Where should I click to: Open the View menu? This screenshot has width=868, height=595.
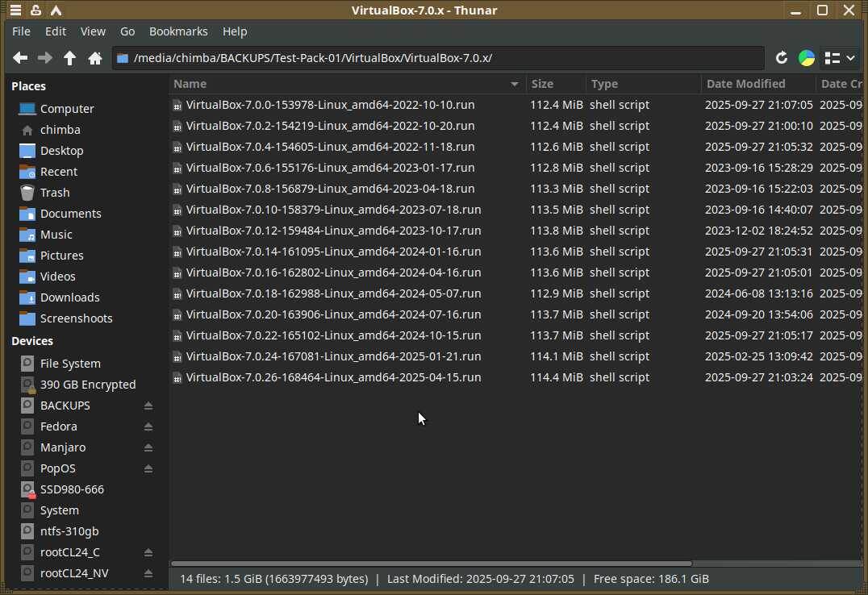click(x=93, y=31)
